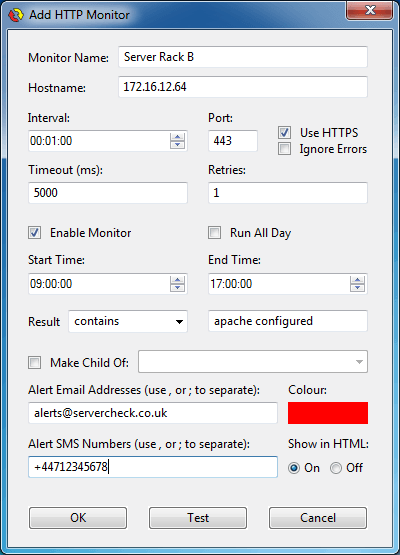The width and height of the screenshot is (400, 555).
Task: Enable the Ignore Errors checkbox
Action: click(x=285, y=149)
